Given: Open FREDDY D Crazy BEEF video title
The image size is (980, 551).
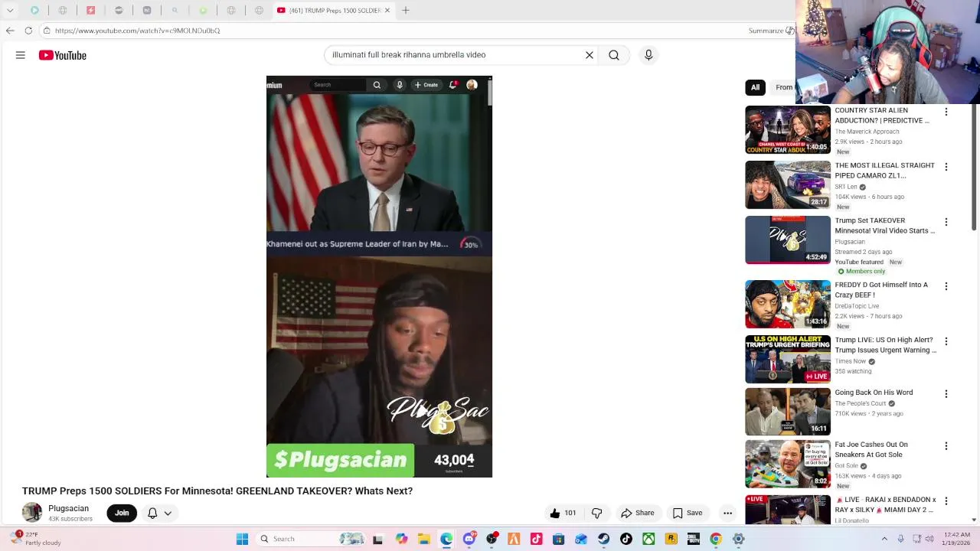Looking at the screenshot, I should click(881, 290).
